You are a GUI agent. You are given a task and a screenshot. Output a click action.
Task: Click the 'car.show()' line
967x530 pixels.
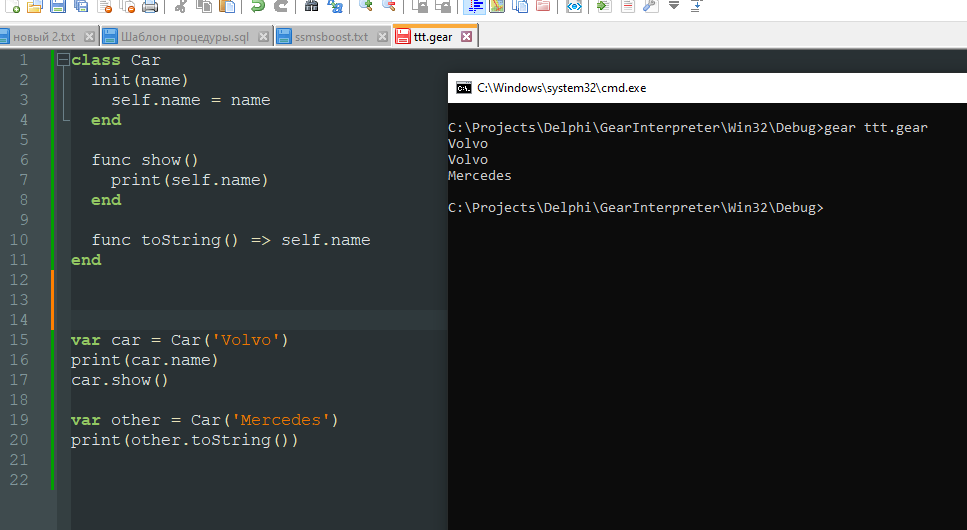(x=120, y=380)
